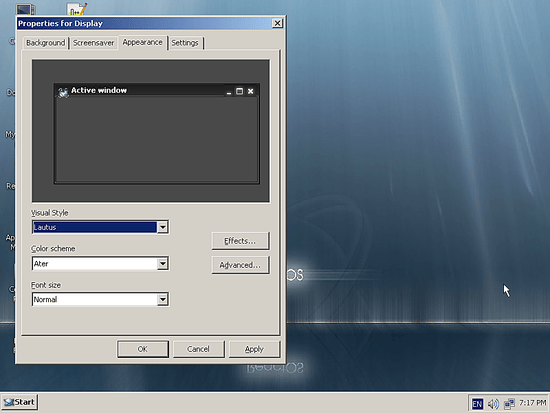Screen dimensions: 550x413
Task: Expand the Color scheme dropdown arrow
Action: pyautogui.click(x=162, y=263)
